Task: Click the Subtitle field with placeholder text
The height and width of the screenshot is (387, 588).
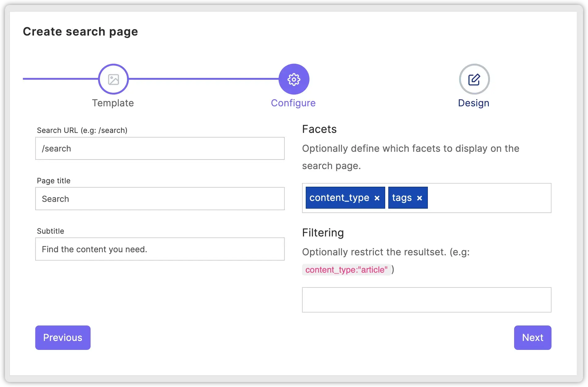Action: click(160, 249)
